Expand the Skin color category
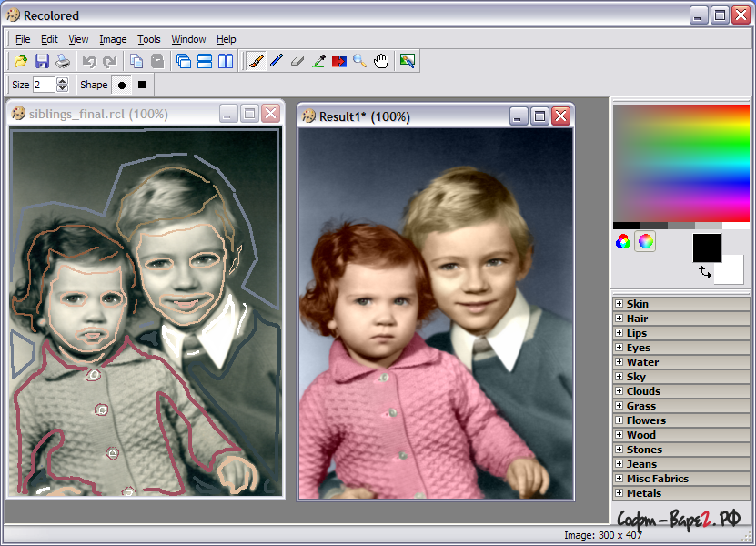This screenshot has width=756, height=546. [x=619, y=303]
